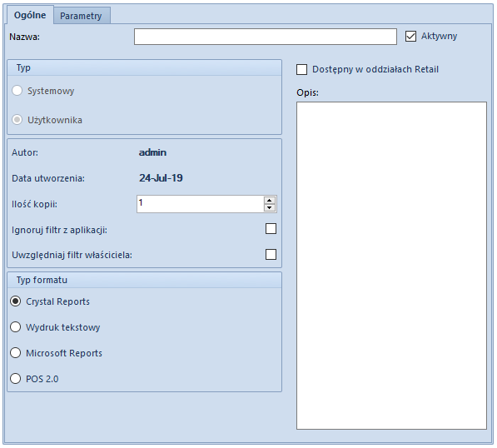This screenshot has width=497, height=448.
Task: Select the Użytkownika radio button
Action: (17, 120)
